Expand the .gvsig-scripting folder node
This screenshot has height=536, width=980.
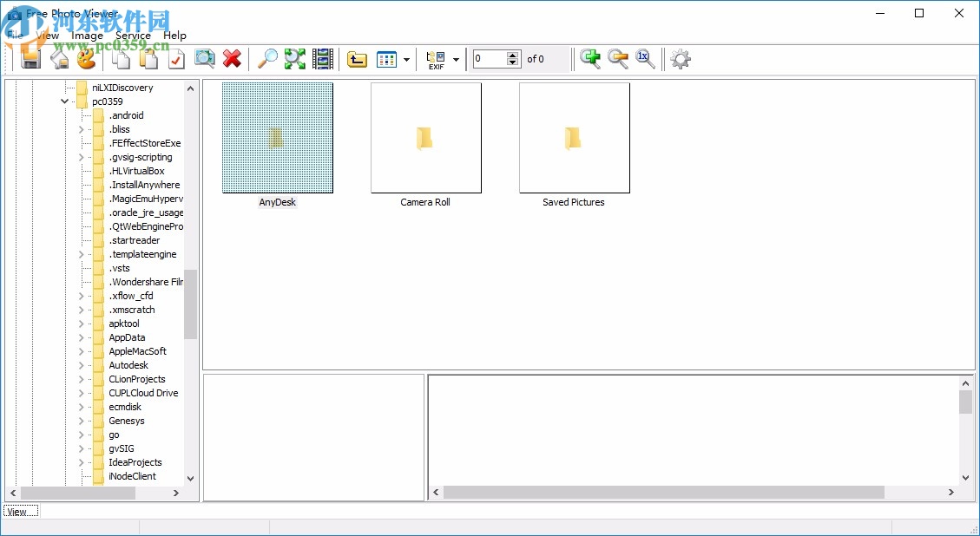pyautogui.click(x=82, y=158)
